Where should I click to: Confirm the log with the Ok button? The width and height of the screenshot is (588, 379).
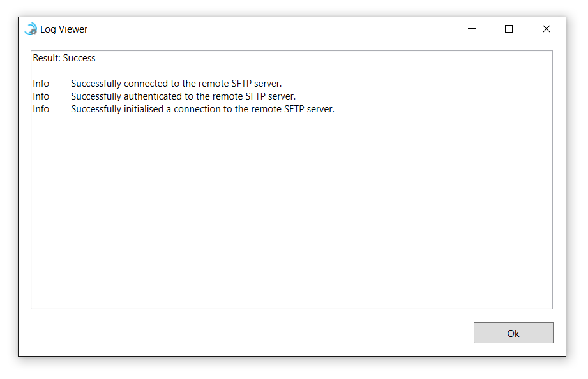pyautogui.click(x=513, y=333)
